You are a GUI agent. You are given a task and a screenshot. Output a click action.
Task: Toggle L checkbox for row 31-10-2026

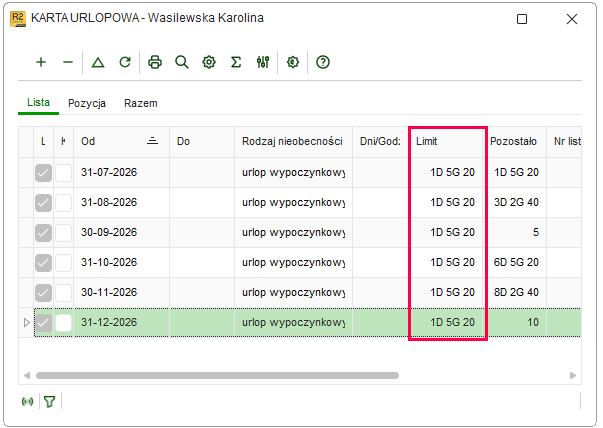[43, 263]
